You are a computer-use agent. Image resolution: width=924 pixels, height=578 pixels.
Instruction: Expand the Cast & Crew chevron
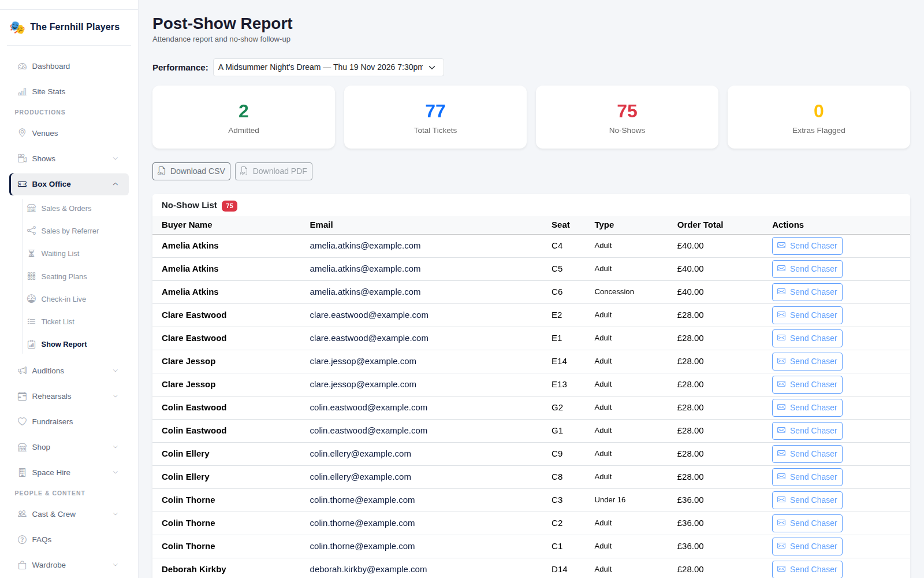coord(115,514)
